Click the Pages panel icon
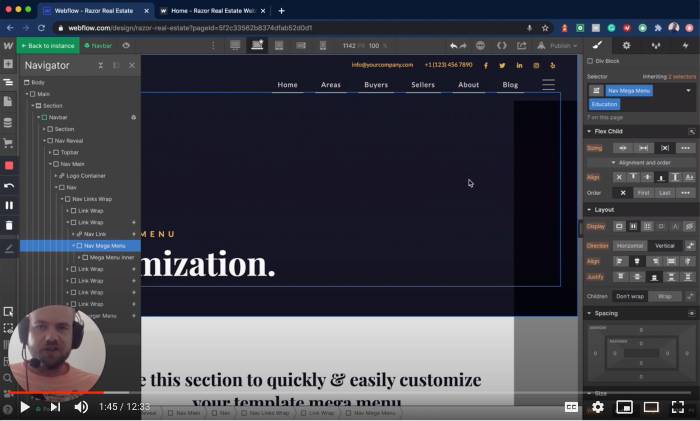700x421 pixels. point(9,103)
